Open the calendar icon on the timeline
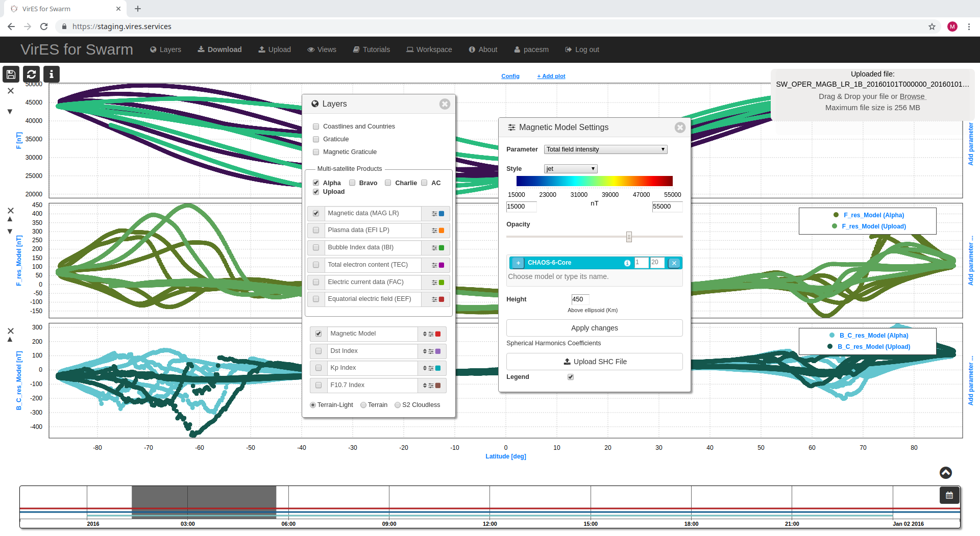980x536 pixels. tap(949, 495)
